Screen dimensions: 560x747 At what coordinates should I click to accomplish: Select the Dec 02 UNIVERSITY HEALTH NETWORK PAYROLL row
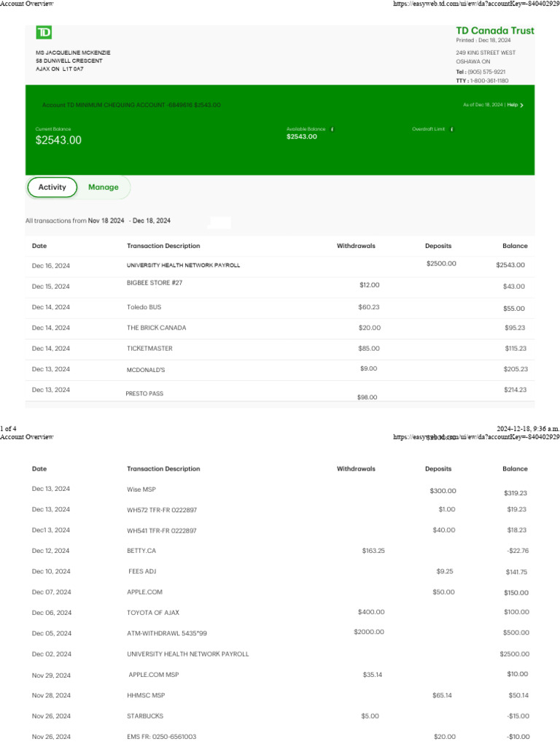280,654
